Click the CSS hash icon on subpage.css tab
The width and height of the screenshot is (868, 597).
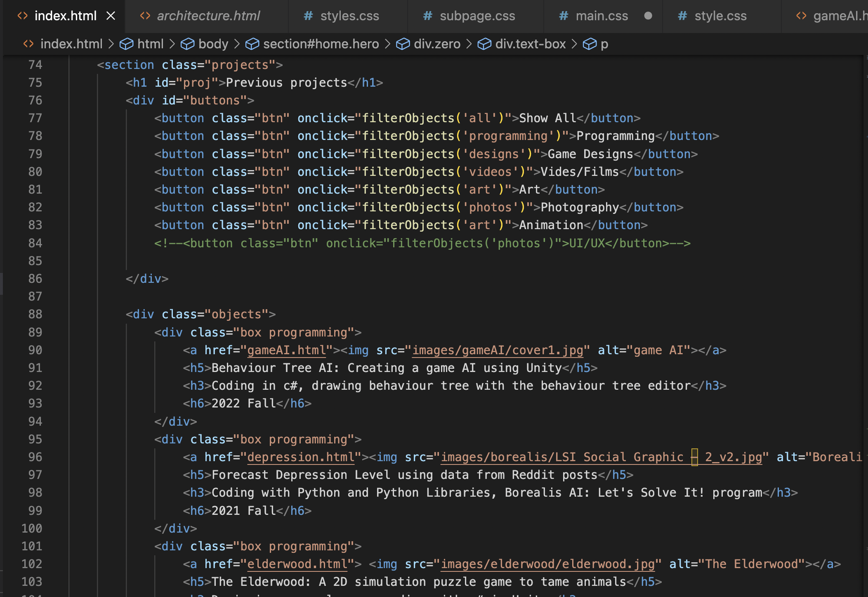point(428,16)
